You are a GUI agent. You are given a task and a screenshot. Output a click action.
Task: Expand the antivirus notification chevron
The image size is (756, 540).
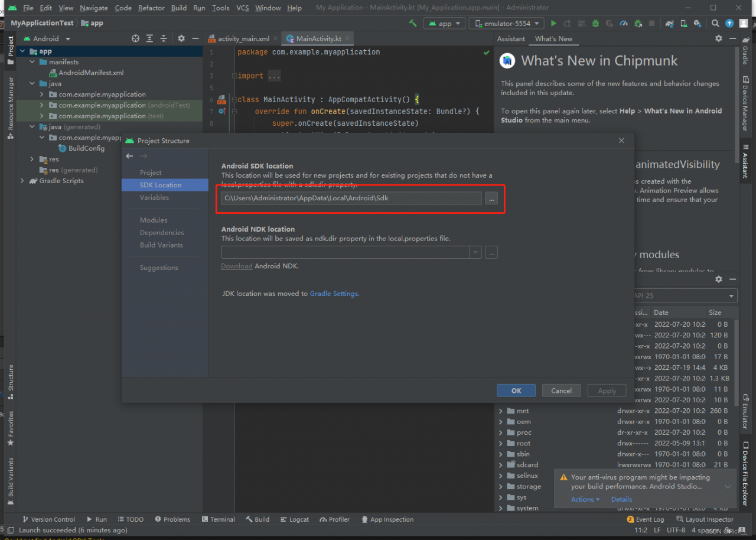point(728,487)
